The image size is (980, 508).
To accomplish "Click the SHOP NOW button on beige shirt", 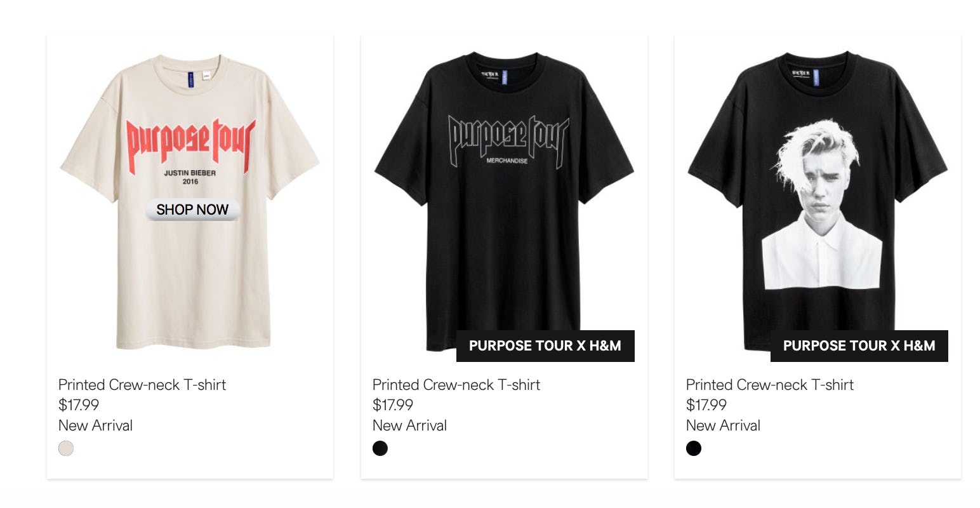I will (x=192, y=210).
